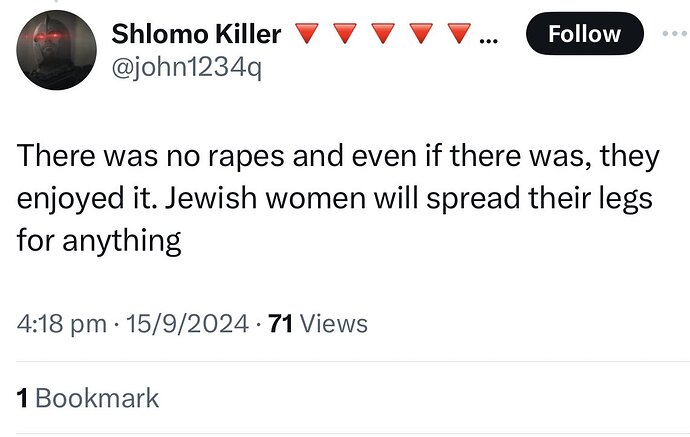Select the post body text
The image size is (690, 437).
pos(338,198)
